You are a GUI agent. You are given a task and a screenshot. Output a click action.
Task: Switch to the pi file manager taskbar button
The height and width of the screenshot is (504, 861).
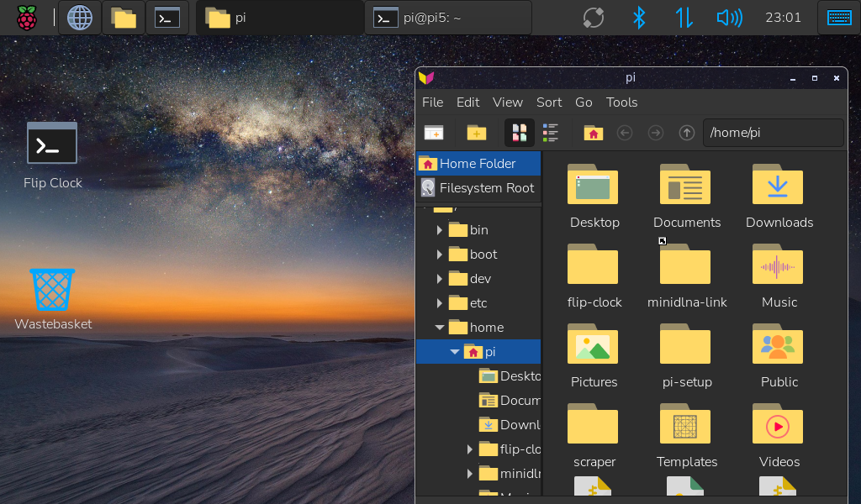(280, 18)
